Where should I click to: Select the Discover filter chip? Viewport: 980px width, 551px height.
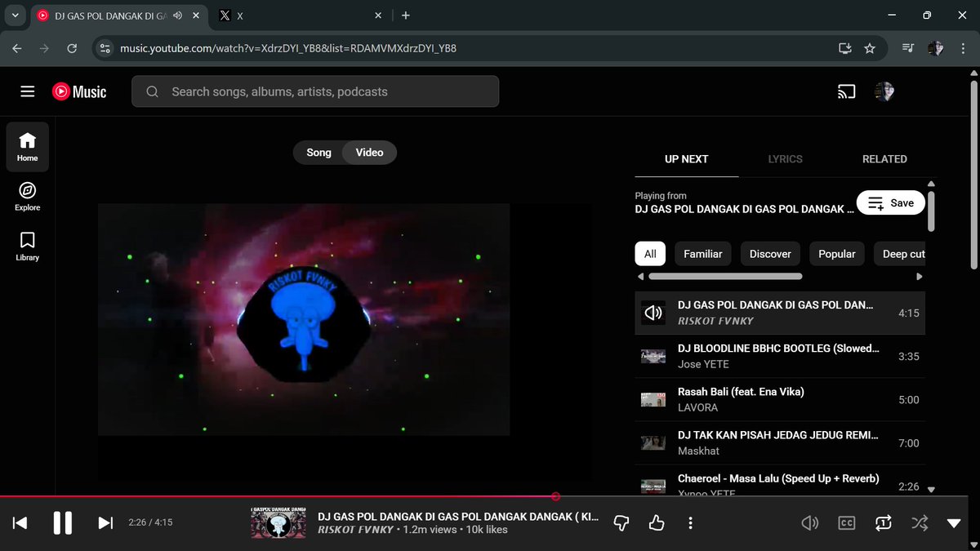pos(770,254)
